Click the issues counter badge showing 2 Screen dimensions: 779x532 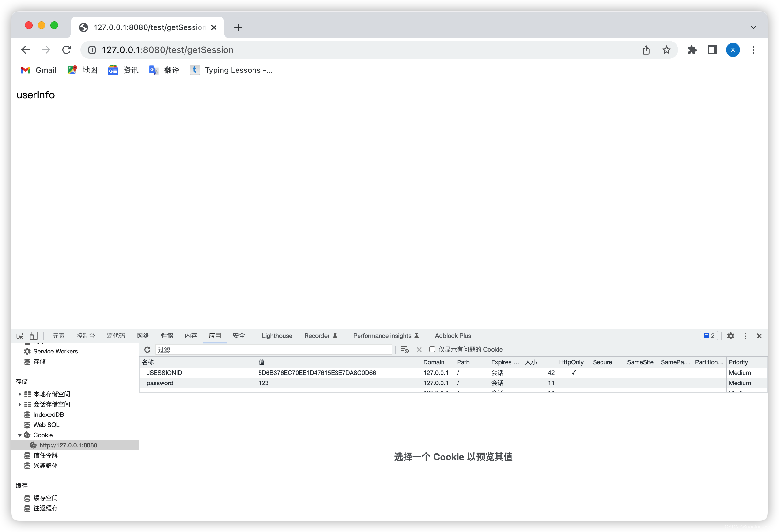(709, 336)
